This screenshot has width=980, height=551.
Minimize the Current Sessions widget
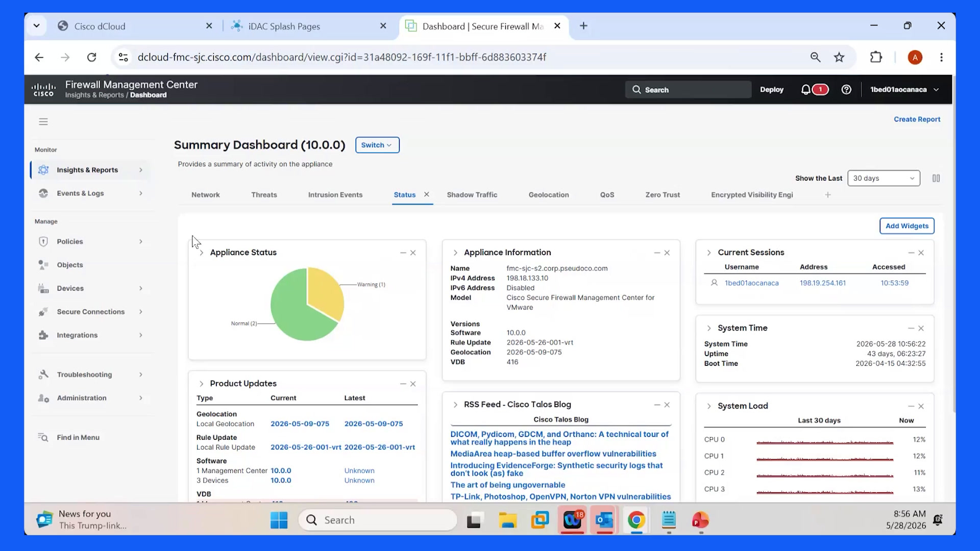click(x=911, y=253)
